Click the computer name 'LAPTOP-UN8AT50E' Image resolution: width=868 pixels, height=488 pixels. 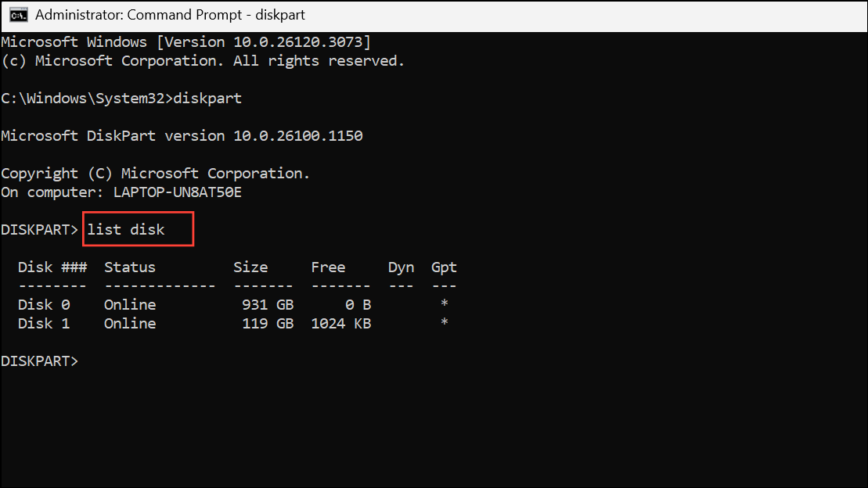tap(178, 192)
